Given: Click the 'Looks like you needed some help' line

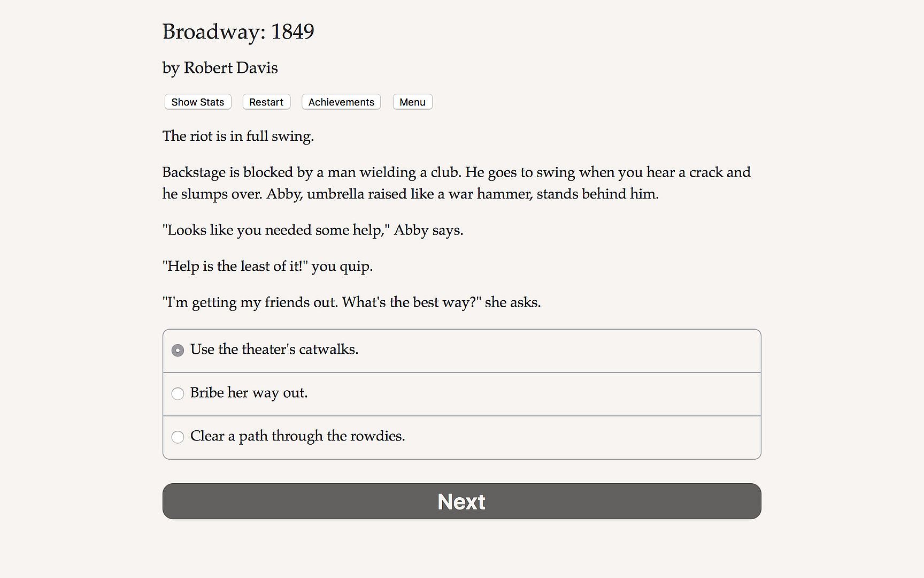Looking at the screenshot, I should click(x=278, y=230).
